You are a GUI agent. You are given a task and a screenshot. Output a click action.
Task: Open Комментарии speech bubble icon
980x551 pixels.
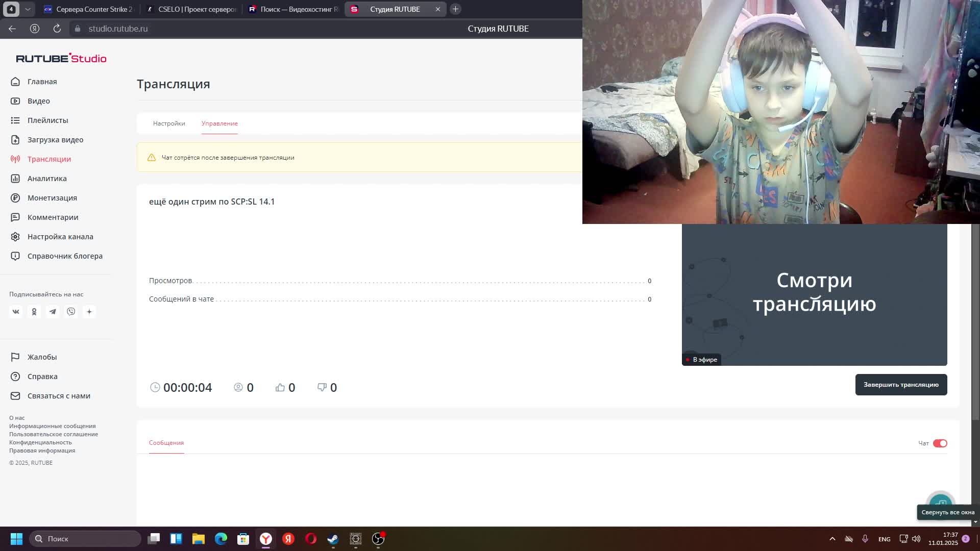pyautogui.click(x=15, y=217)
